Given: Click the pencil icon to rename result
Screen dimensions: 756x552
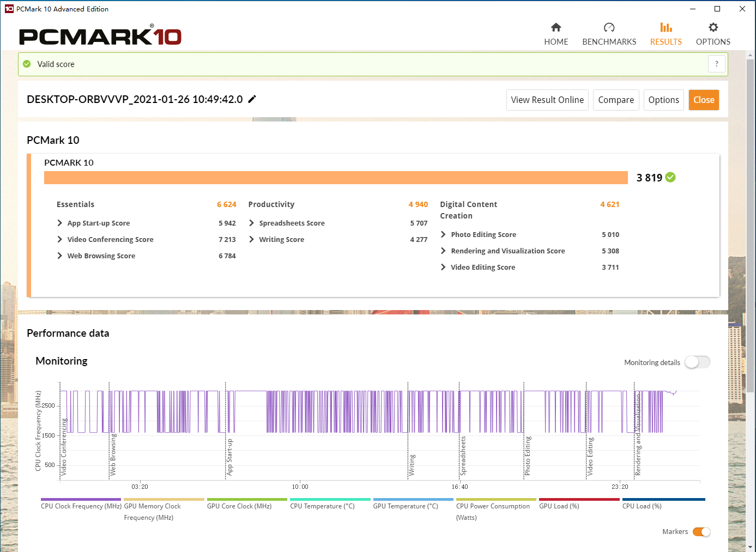Looking at the screenshot, I should 252,99.
